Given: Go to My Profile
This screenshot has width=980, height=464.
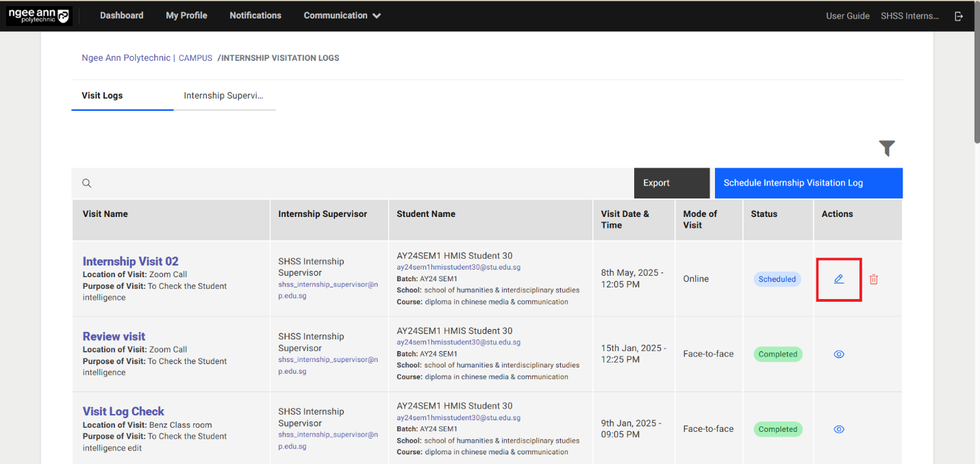Looking at the screenshot, I should 186,16.
